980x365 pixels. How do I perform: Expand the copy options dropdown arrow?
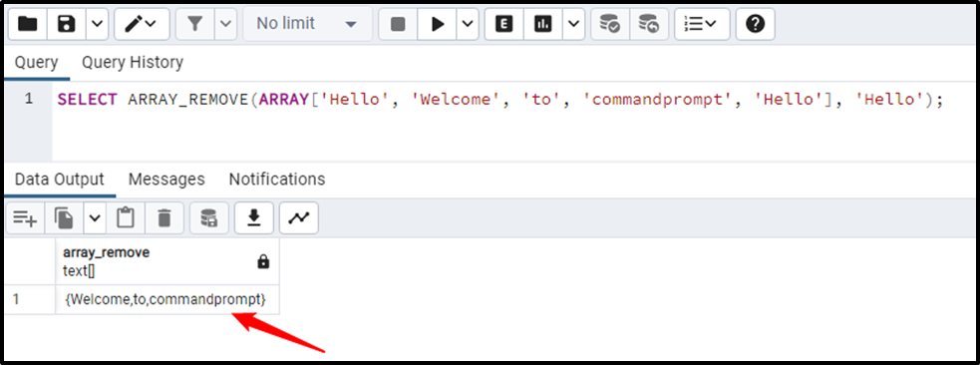[95, 218]
